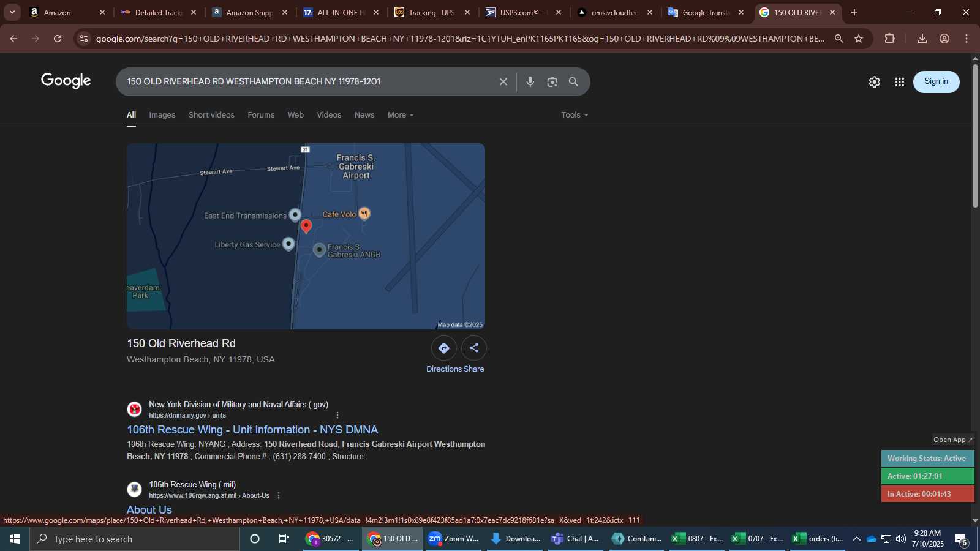Click the 150 Old Riverhead Rd heading
This screenshot has height=551, width=980.
(181, 343)
